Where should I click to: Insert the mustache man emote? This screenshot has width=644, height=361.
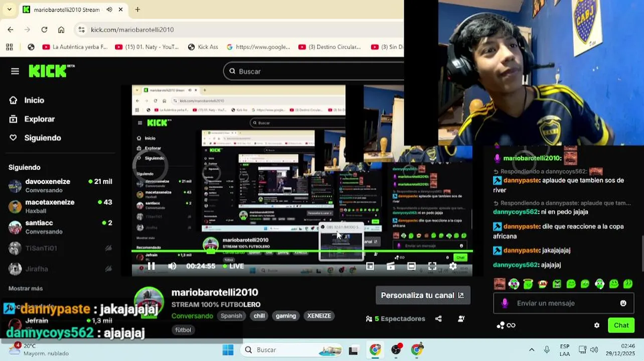point(500,284)
